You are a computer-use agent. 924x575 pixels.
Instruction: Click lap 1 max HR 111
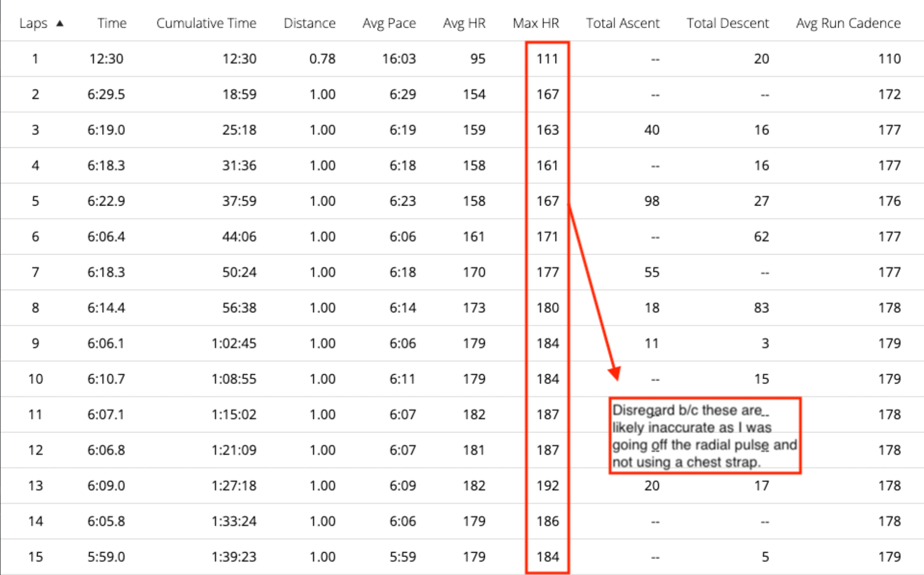[547, 59]
